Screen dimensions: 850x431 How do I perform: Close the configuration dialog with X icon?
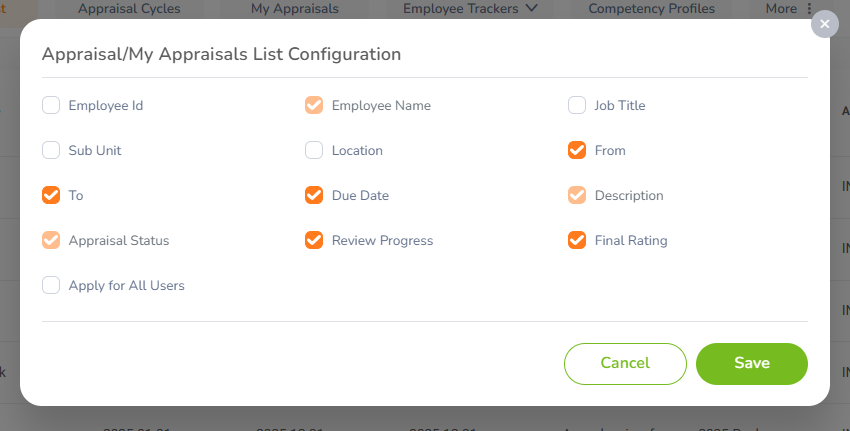(825, 24)
